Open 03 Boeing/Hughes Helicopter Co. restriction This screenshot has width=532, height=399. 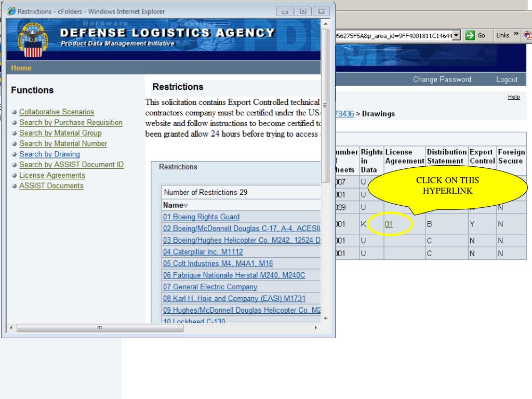pyautogui.click(x=242, y=240)
